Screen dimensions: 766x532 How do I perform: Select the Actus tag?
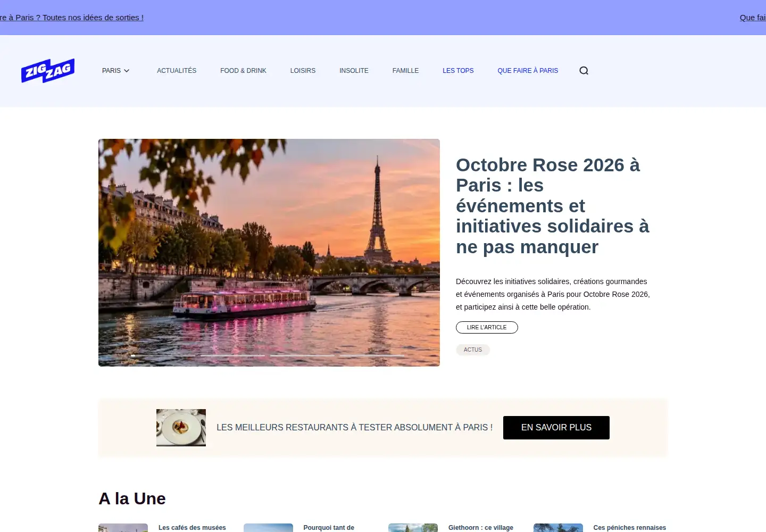(x=473, y=350)
